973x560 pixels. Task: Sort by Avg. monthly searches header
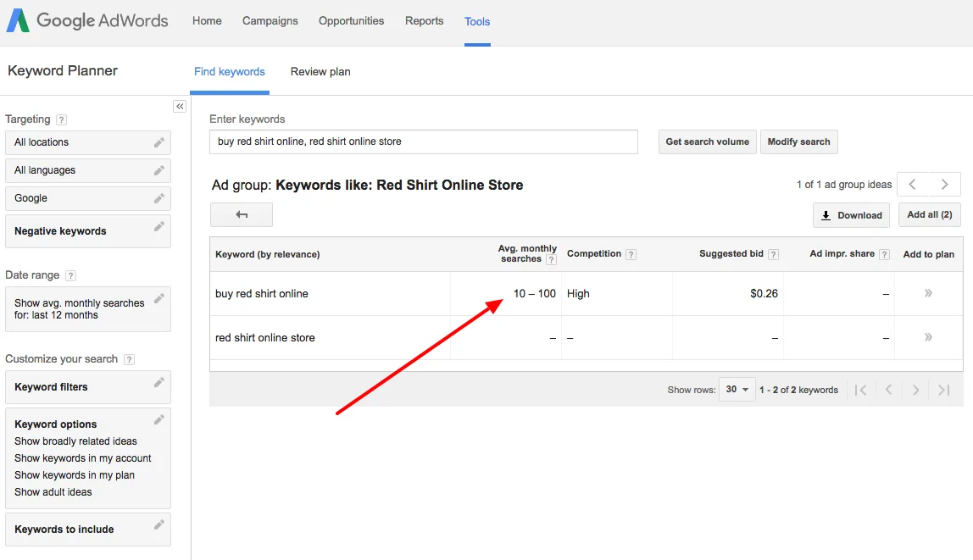pyautogui.click(x=527, y=253)
